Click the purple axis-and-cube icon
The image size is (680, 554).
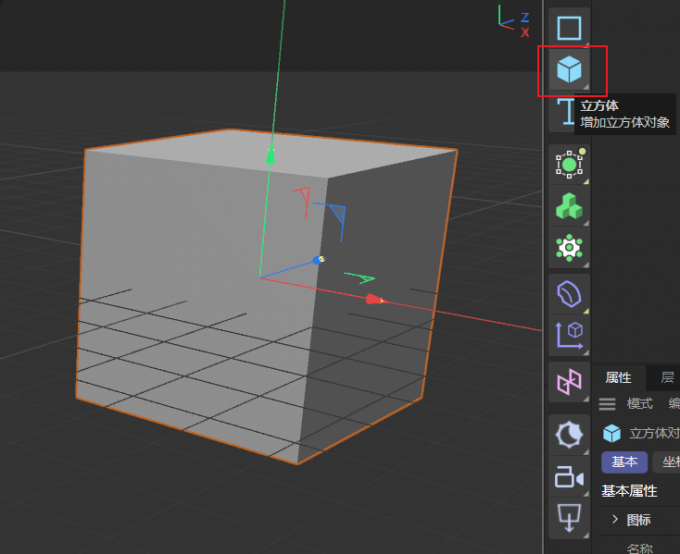coord(569,335)
